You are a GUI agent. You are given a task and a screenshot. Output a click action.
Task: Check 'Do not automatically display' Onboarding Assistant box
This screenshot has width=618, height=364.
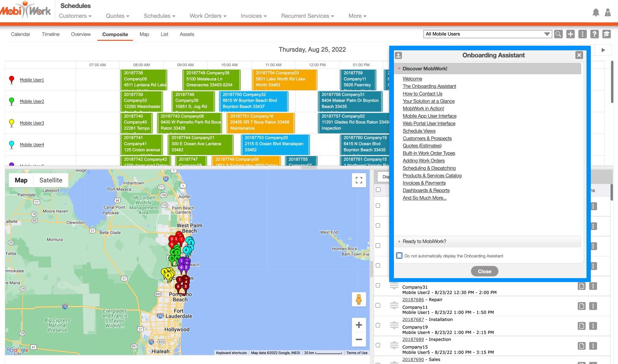[399, 256]
